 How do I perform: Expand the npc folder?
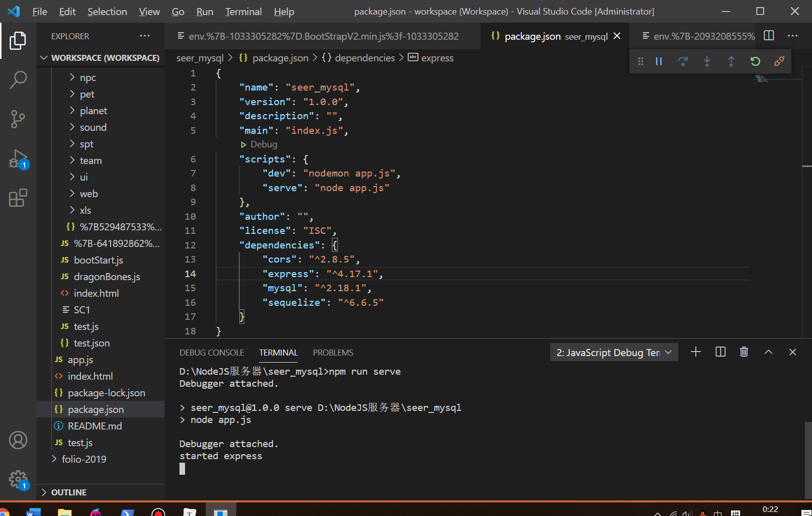click(87, 77)
